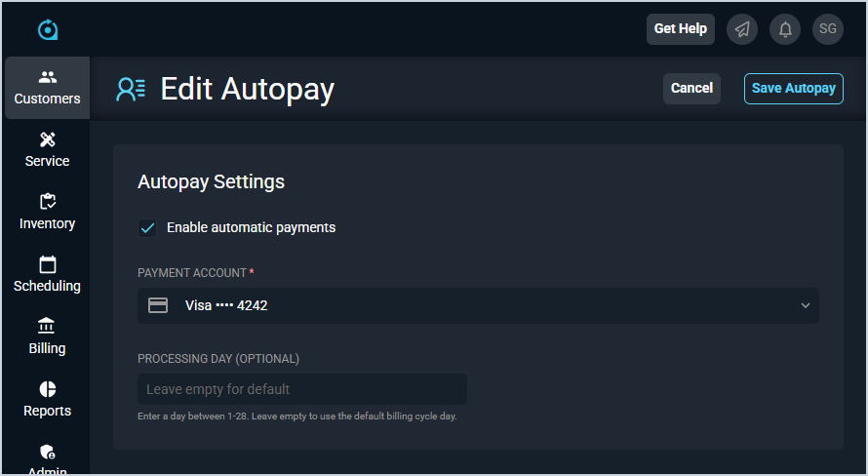The image size is (868, 476).
Task: Click the Reports pie chart icon
Action: [x=48, y=389]
